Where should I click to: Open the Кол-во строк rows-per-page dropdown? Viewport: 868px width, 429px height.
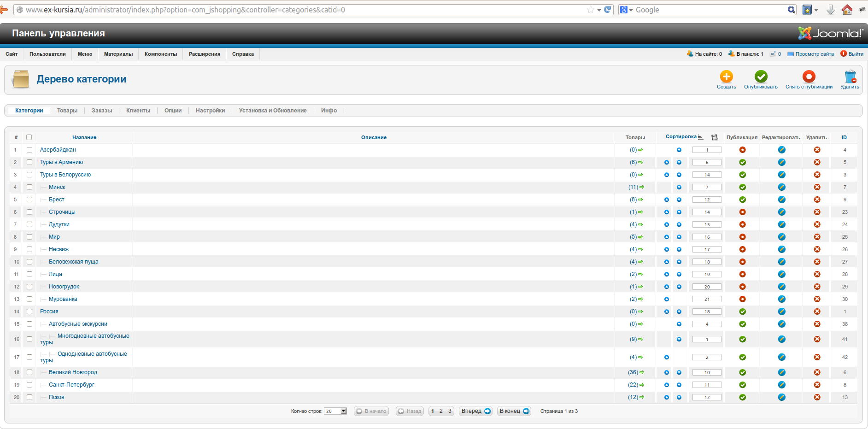click(x=335, y=411)
